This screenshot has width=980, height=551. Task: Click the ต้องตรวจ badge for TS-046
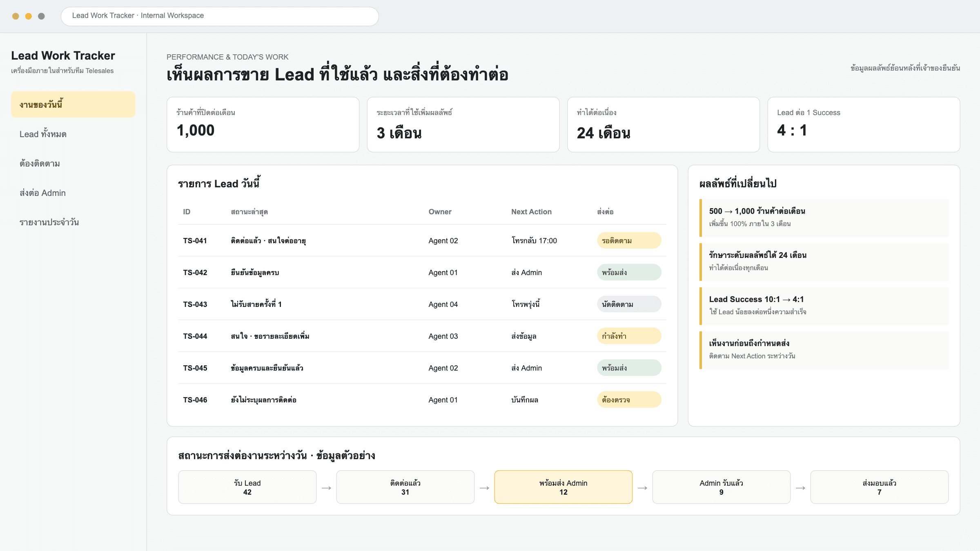[x=629, y=400]
